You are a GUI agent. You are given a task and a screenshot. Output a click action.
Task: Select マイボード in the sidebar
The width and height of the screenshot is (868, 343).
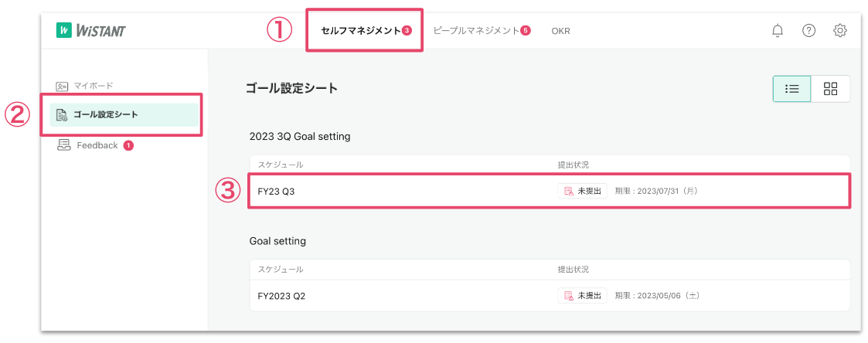click(x=94, y=86)
